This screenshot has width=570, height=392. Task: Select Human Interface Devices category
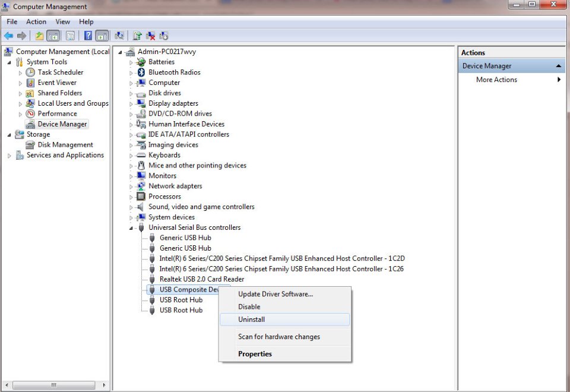point(186,124)
